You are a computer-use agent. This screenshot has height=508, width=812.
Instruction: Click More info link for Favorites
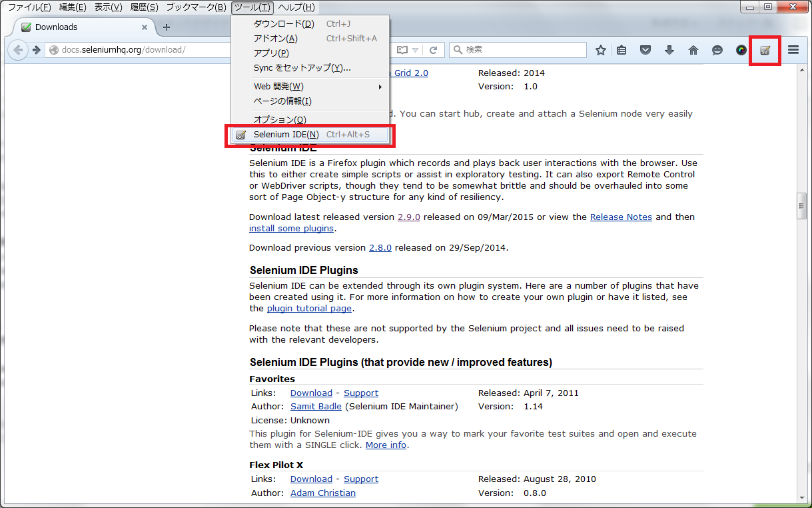tap(386, 445)
